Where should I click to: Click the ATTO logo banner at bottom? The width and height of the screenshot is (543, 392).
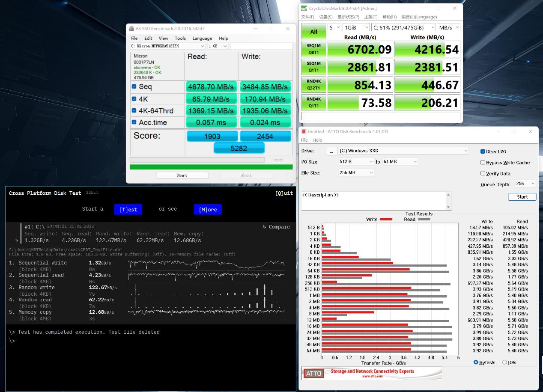(x=371, y=373)
